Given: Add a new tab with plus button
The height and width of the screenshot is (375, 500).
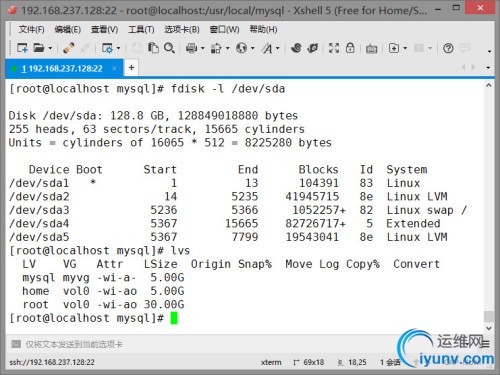Looking at the screenshot, I should (131, 68).
